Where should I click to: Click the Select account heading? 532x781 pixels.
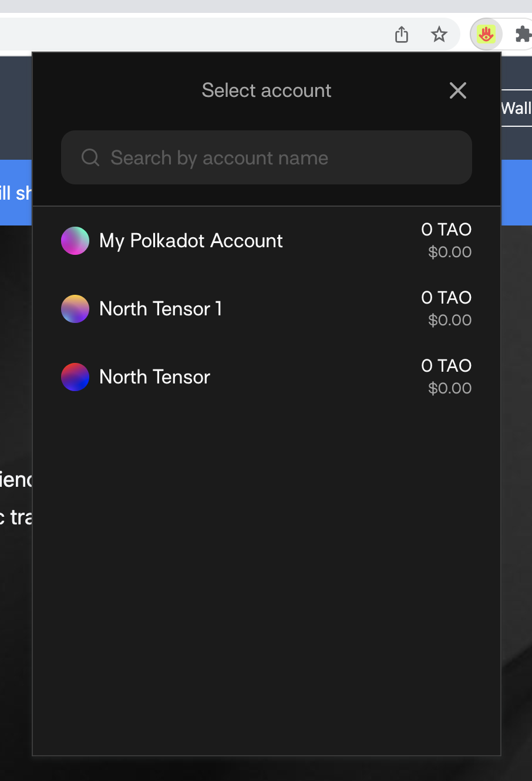(x=267, y=90)
